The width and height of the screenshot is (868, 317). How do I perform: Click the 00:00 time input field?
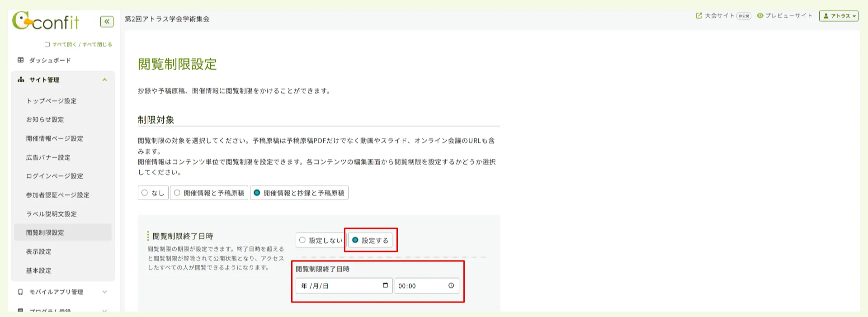click(427, 285)
